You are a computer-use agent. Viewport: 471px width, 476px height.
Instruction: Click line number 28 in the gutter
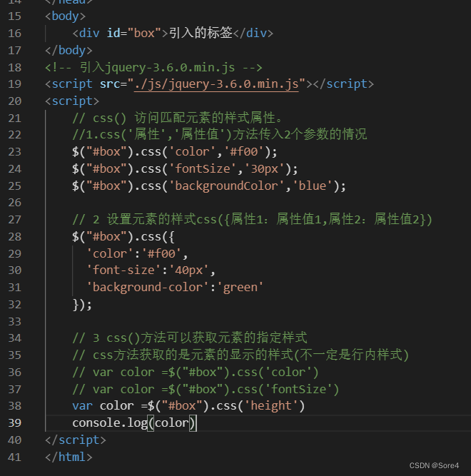(14, 237)
